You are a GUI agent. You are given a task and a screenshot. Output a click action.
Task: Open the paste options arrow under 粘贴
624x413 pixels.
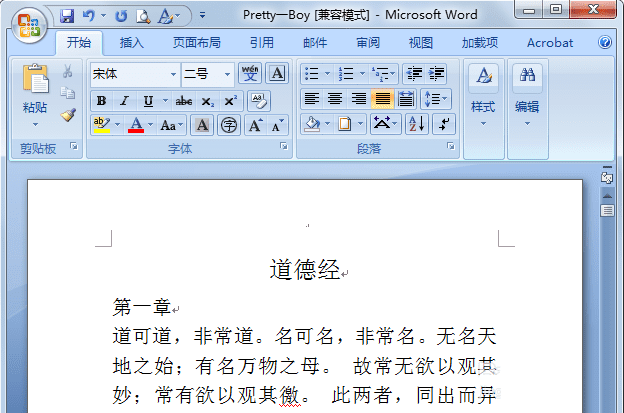point(35,124)
